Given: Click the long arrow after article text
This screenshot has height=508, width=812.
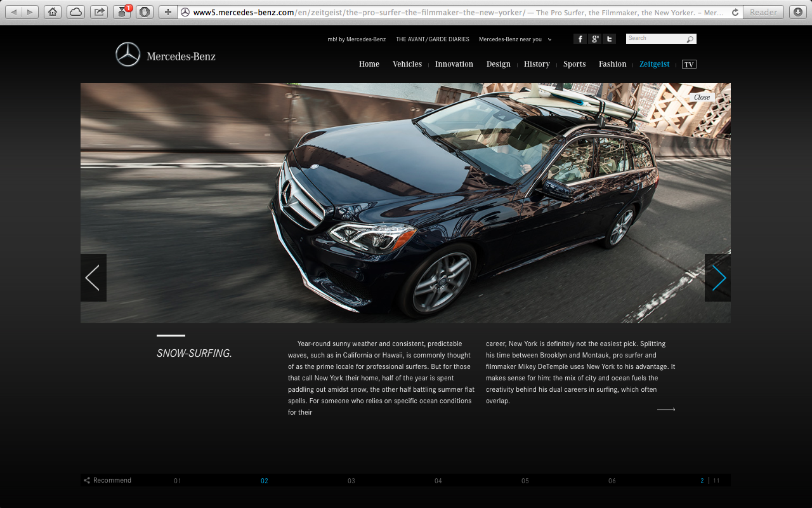Looking at the screenshot, I should pos(666,410).
